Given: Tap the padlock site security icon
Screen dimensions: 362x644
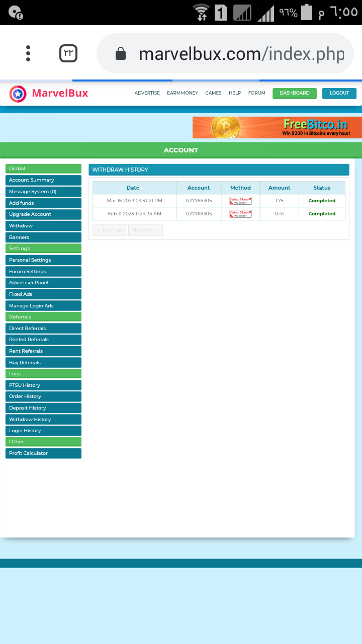Looking at the screenshot, I should 121,54.
